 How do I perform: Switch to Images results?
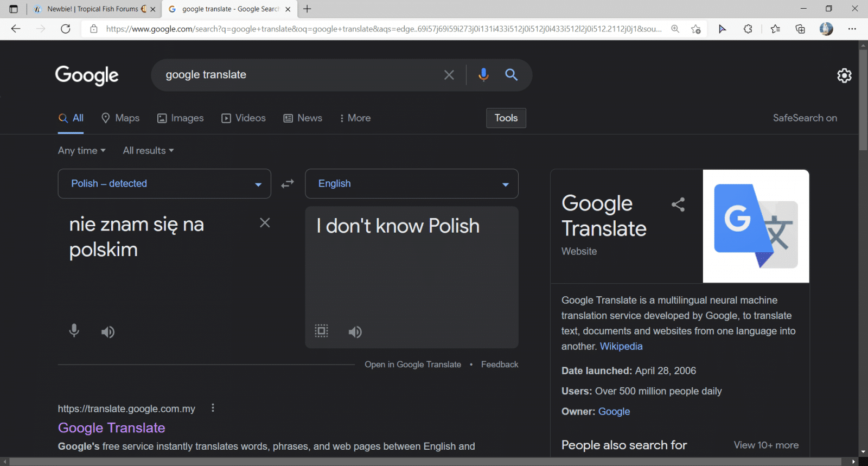click(x=180, y=118)
